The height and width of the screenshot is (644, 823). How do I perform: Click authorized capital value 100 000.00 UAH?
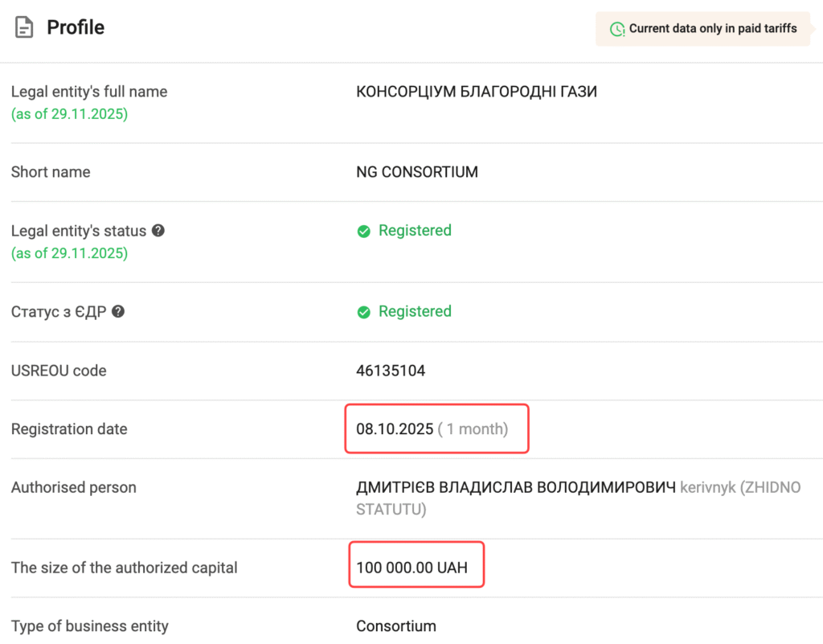[x=411, y=568]
